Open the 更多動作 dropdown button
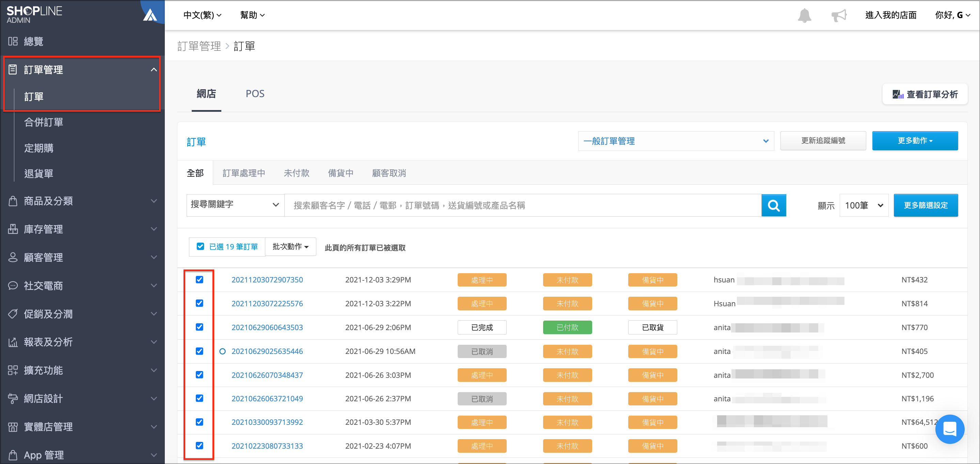This screenshot has height=464, width=980. coord(915,141)
